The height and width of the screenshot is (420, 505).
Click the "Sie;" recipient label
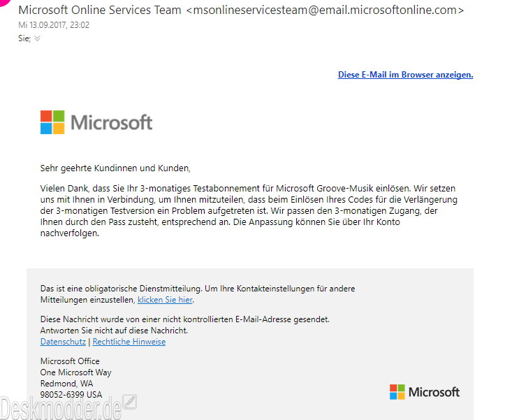pyautogui.click(x=24, y=38)
